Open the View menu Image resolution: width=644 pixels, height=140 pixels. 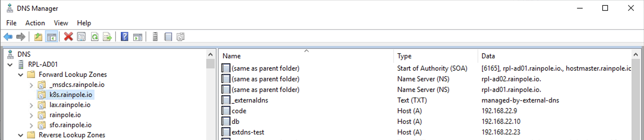pyautogui.click(x=61, y=23)
